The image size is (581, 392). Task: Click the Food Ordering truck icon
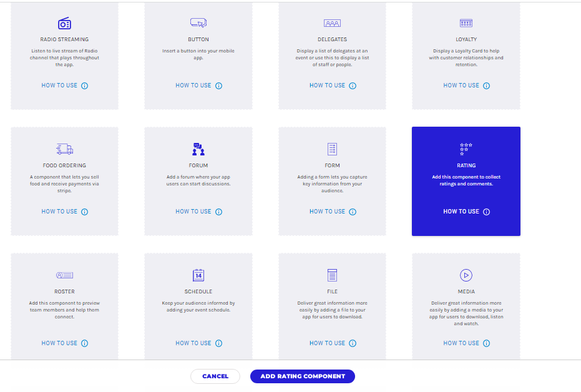click(x=64, y=149)
